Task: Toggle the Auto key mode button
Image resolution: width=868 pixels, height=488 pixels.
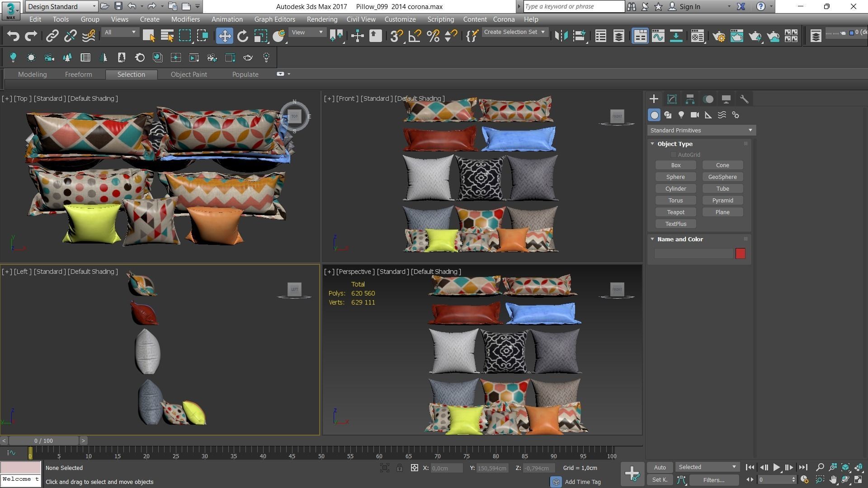Action: [x=660, y=467]
